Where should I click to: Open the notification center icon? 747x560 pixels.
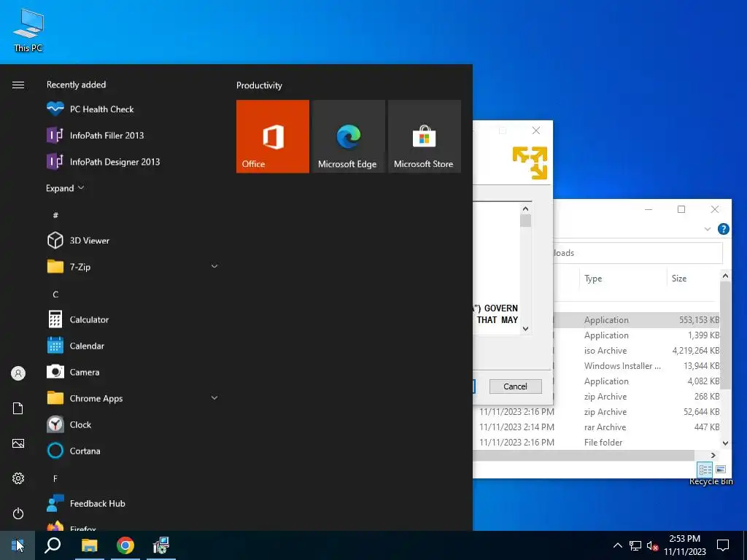[723, 545]
